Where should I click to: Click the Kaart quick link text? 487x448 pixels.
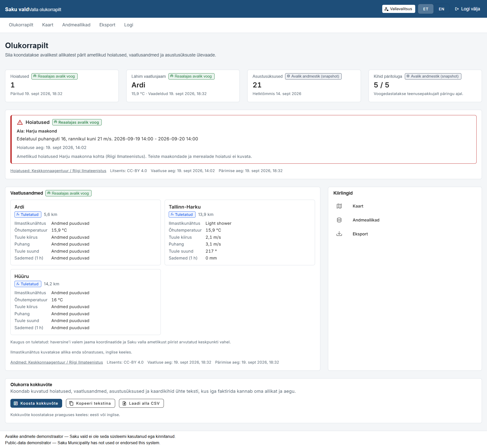coord(358,206)
